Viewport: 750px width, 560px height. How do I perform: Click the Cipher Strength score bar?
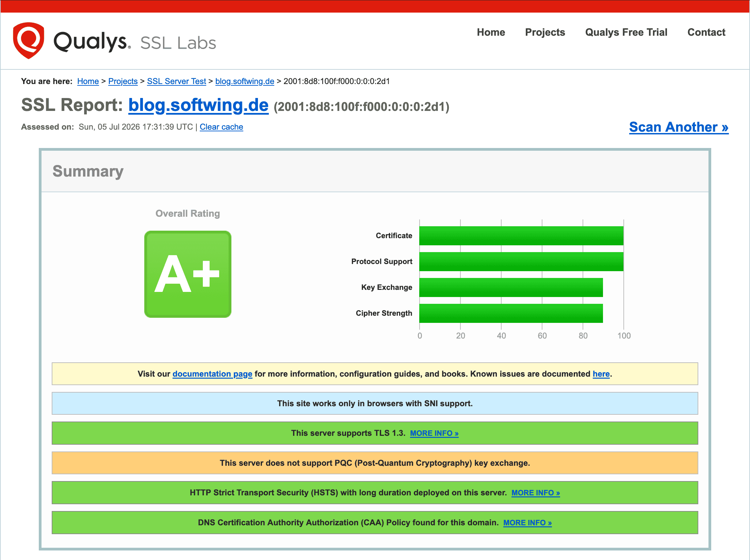[511, 313]
